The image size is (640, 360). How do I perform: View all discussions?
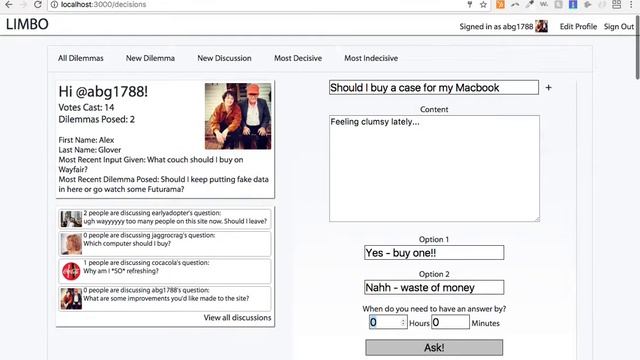pos(237,318)
